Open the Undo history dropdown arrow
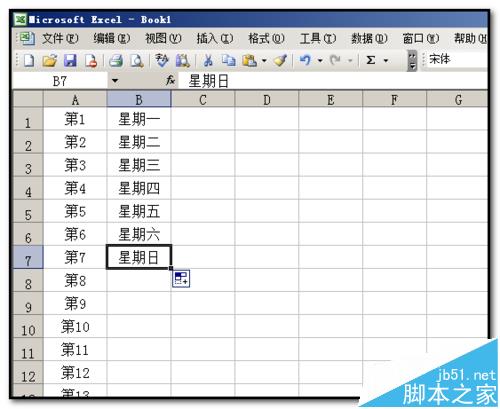This screenshot has height=409, width=500. point(320,61)
